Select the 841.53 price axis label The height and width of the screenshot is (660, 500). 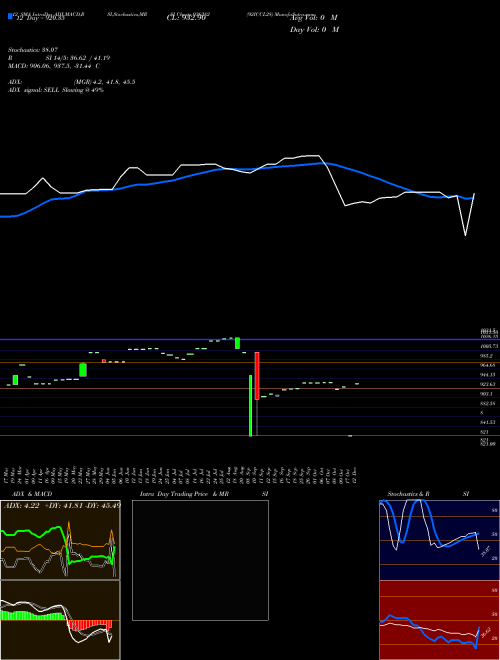point(488,422)
